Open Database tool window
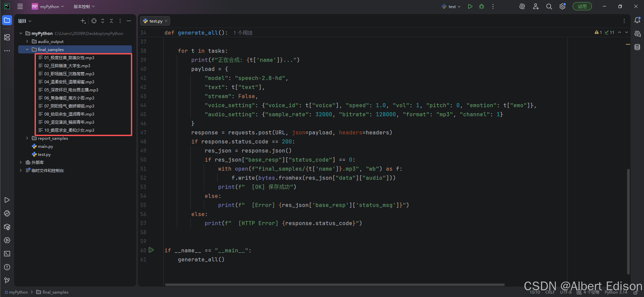This screenshot has height=297, width=644. (x=637, y=47)
